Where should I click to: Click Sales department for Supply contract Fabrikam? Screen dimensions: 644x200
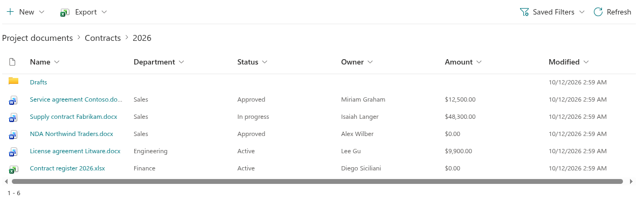(141, 117)
